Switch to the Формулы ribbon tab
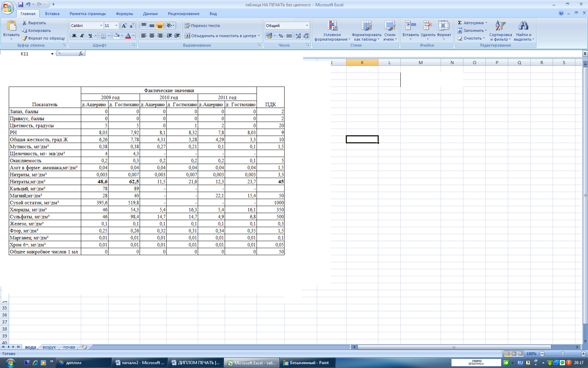Viewport: 588px width, 368px height. point(124,14)
